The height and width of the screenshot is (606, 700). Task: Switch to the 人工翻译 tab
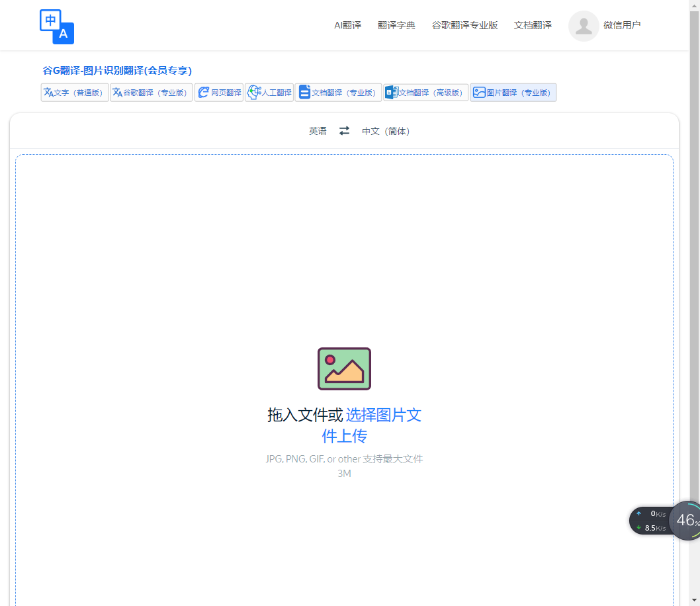tap(269, 93)
